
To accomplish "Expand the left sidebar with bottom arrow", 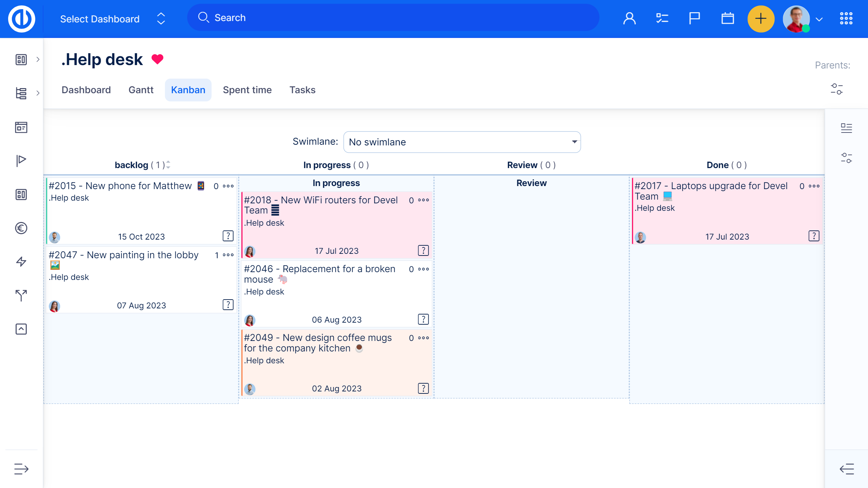I will [21, 469].
